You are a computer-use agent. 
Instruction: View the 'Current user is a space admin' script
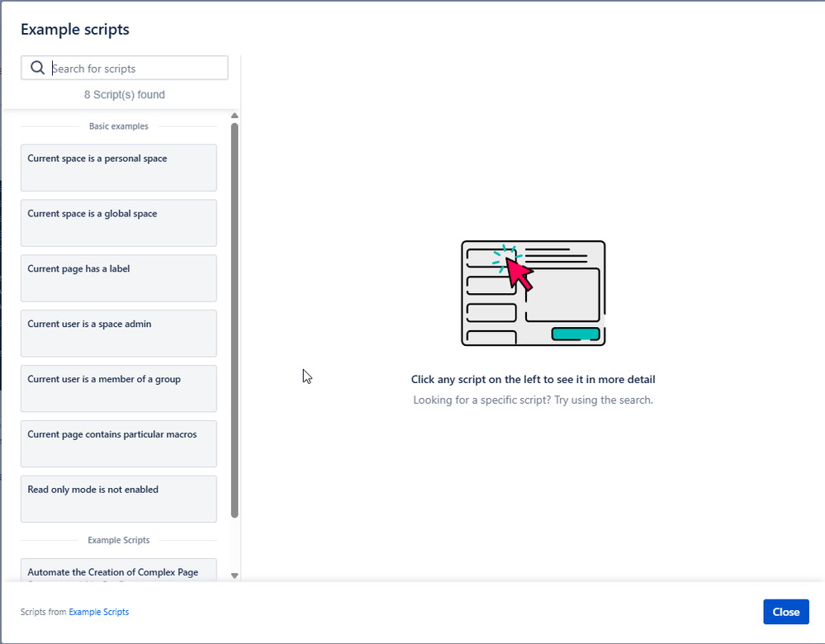118,333
